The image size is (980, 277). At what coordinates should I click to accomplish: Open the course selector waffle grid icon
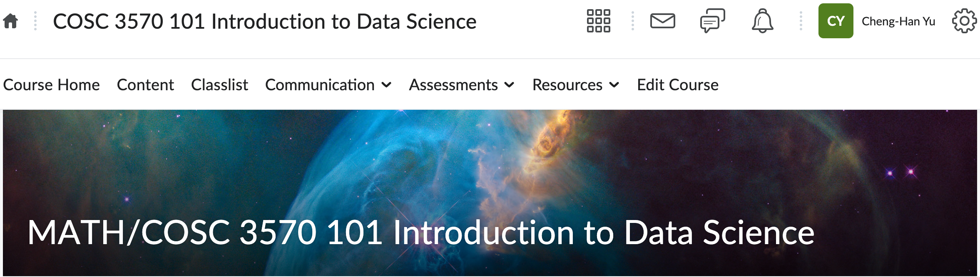pos(598,21)
